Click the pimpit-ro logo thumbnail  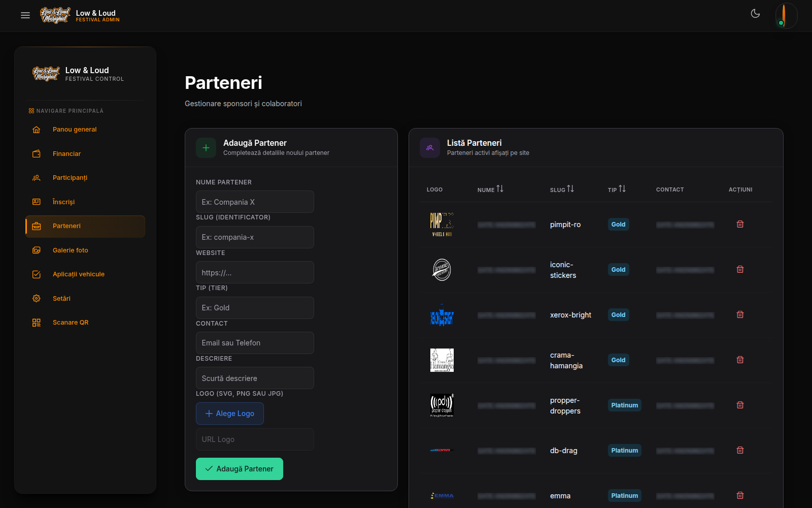pyautogui.click(x=442, y=225)
